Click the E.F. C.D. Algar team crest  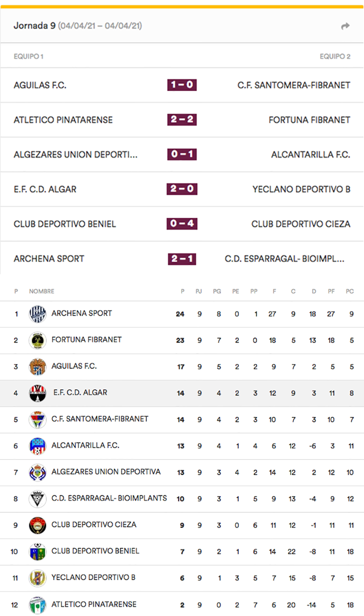coord(37,393)
